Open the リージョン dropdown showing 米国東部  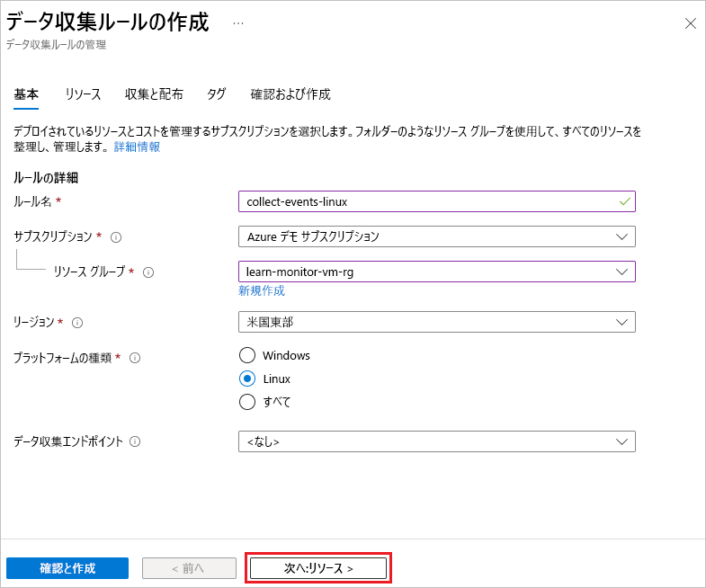click(x=437, y=322)
